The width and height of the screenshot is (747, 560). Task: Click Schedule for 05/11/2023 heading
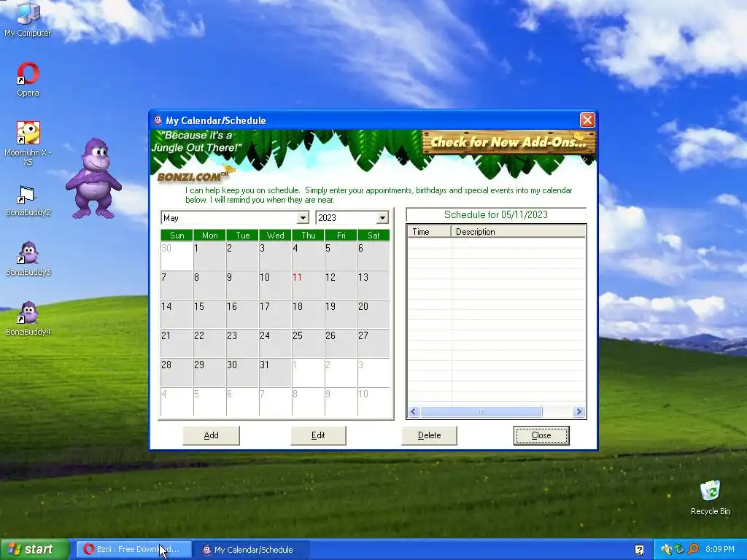click(496, 215)
